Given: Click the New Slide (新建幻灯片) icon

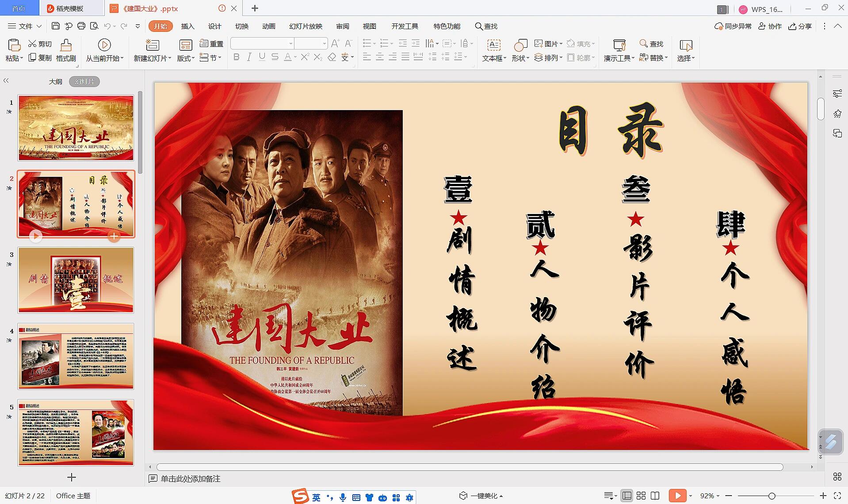Looking at the screenshot, I should 152,45.
